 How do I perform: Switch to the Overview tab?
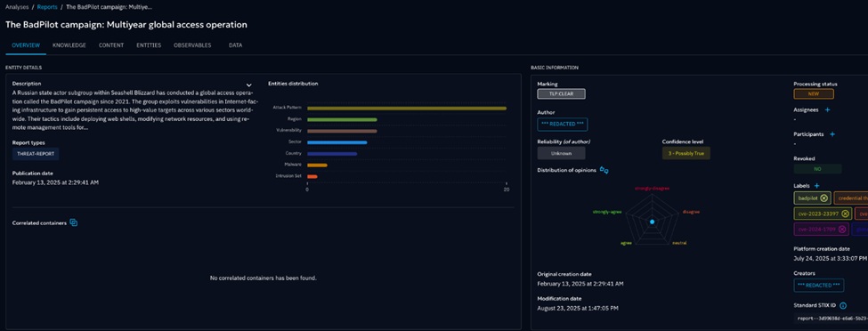point(26,45)
